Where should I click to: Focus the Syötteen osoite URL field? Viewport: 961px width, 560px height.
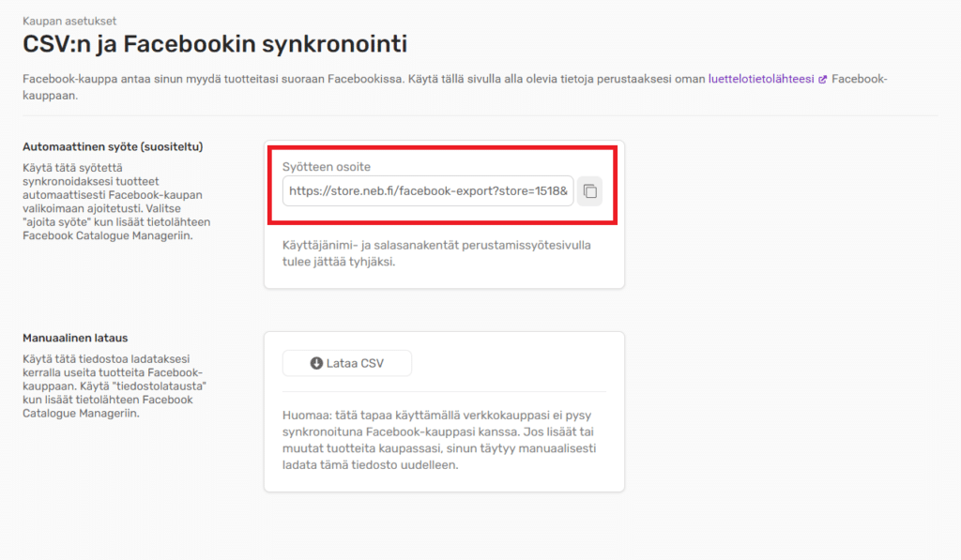click(x=428, y=191)
